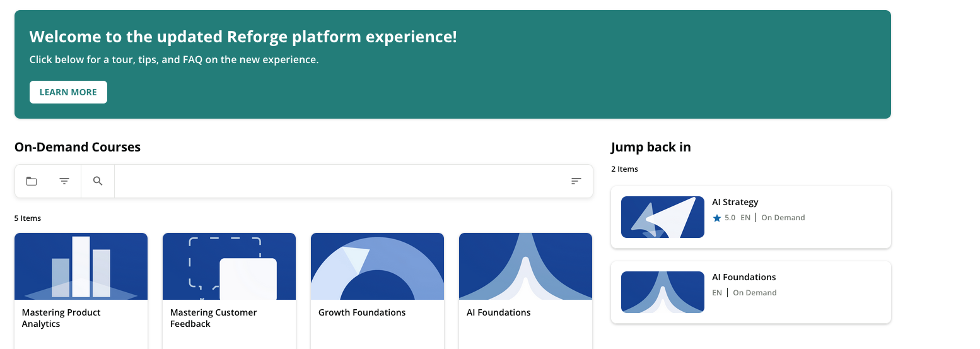Open AI Foundations thumbnail in On-Demand Courses
This screenshot has height=349, width=980.
point(525,266)
